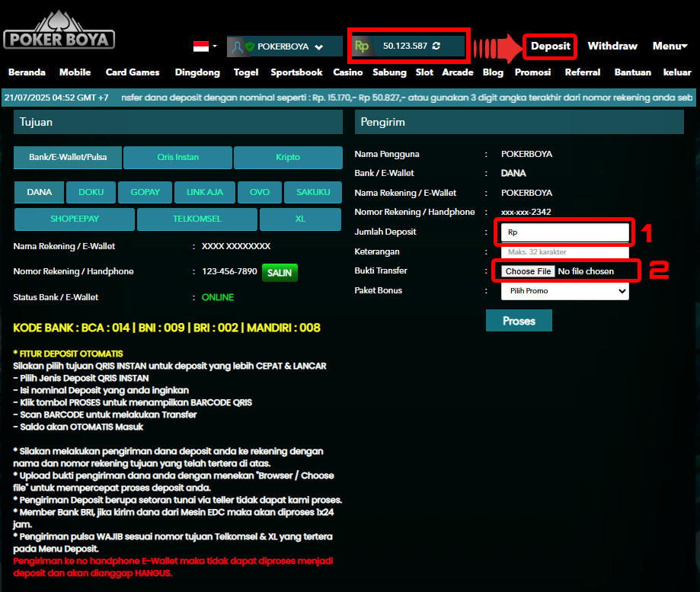The image size is (700, 592).
Task: Click the ONLINE bank status text
Action: (218, 297)
